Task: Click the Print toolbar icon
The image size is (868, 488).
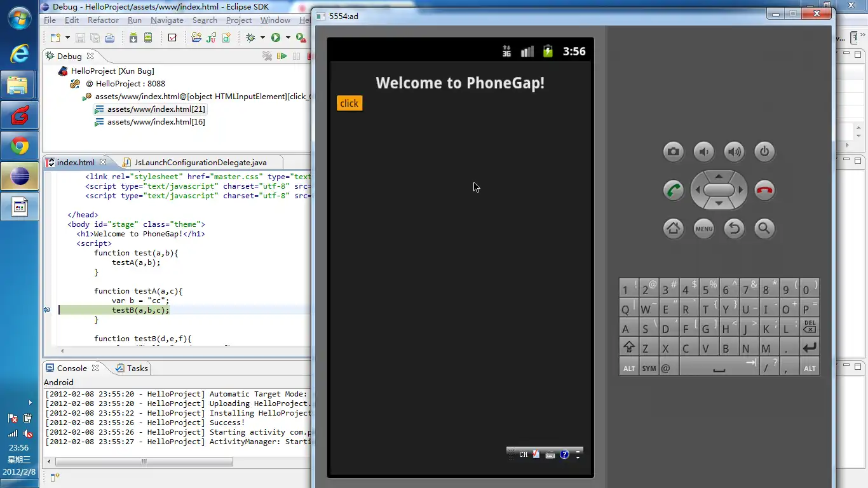Action: tap(109, 38)
